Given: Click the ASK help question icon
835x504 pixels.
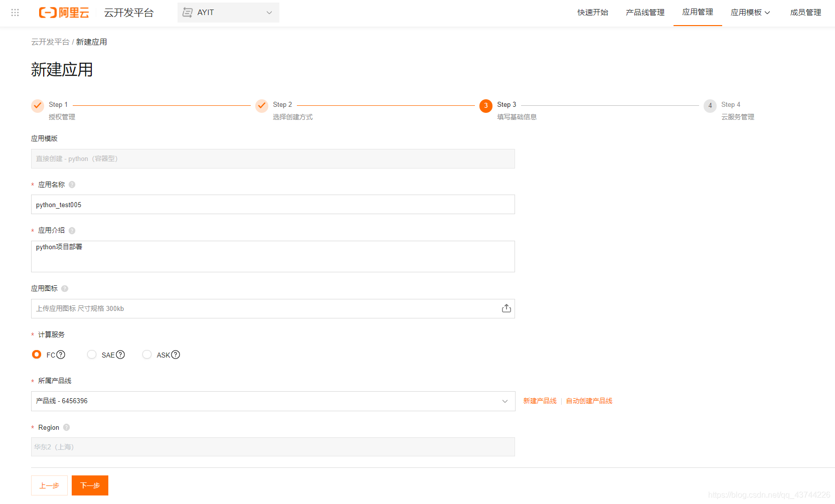Looking at the screenshot, I should [x=176, y=355].
